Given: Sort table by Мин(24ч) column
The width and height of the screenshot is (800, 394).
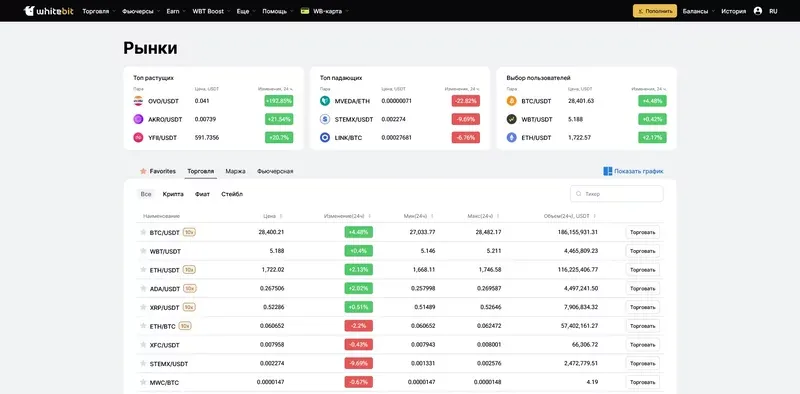Looking at the screenshot, I should tap(418, 216).
